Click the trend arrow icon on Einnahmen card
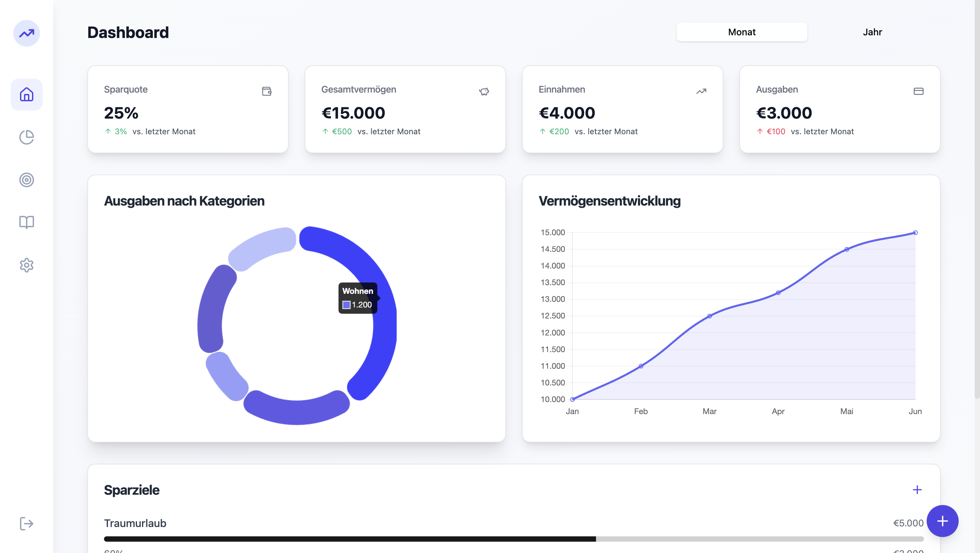Viewport: 980px width, 553px height. [701, 91]
